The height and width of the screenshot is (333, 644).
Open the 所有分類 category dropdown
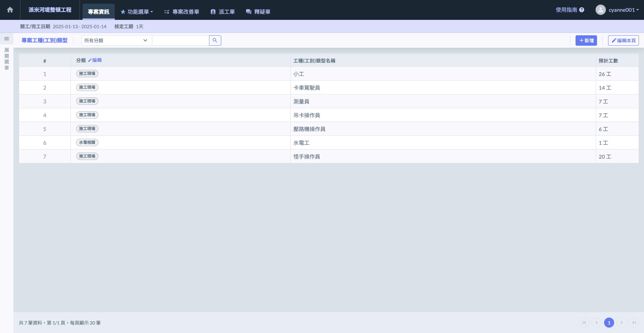(116, 40)
